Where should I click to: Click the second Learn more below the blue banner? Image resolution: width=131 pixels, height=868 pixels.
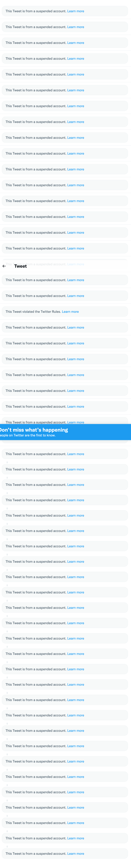(x=76, y=469)
